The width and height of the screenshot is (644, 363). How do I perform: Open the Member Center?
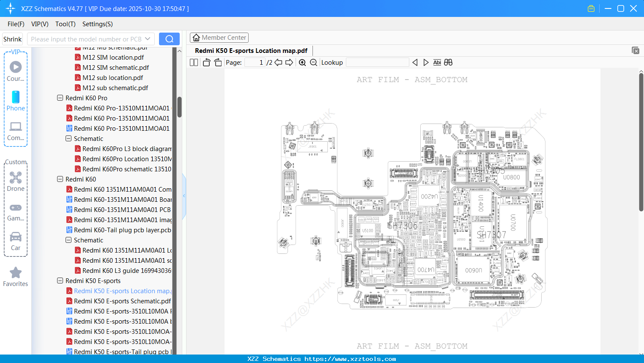(219, 38)
